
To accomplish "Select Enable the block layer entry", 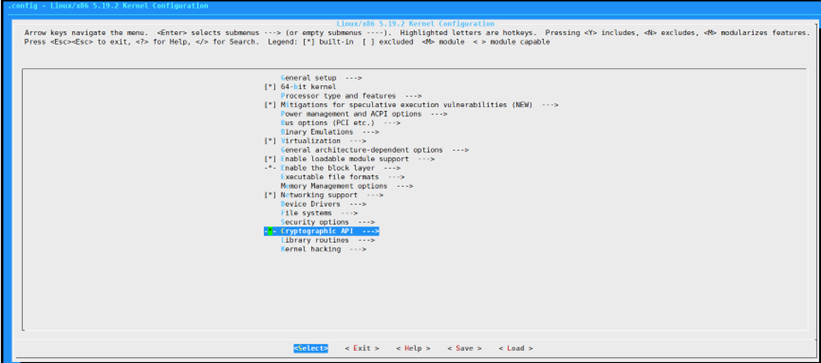I will [x=332, y=168].
